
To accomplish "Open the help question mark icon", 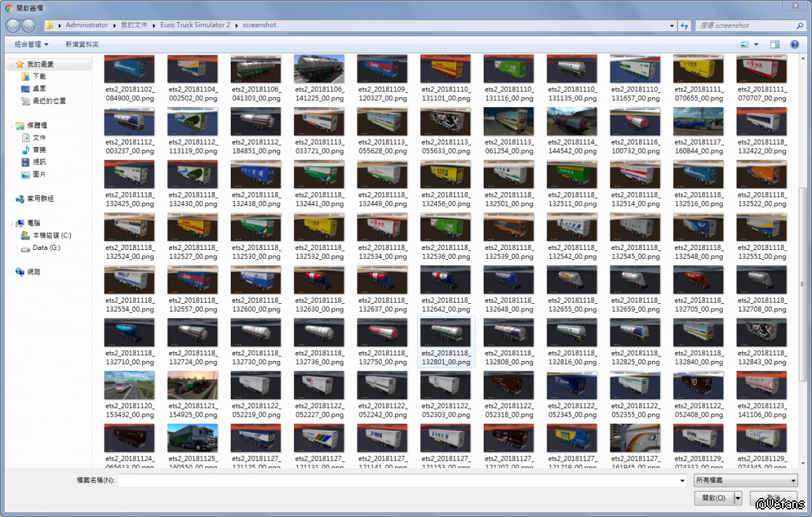I will coord(794,44).
